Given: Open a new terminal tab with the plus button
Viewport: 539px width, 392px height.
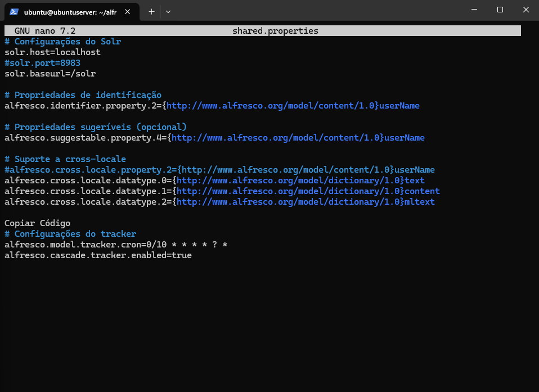Looking at the screenshot, I should (x=151, y=11).
